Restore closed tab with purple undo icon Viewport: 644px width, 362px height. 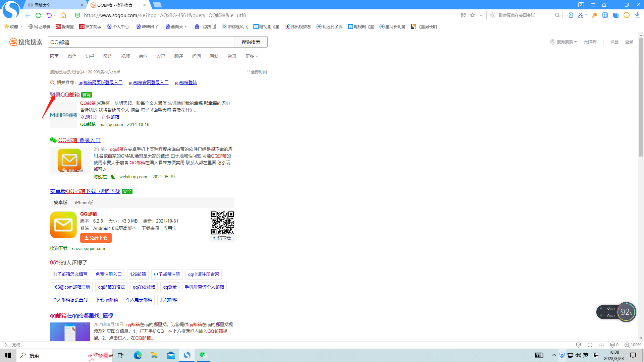tap(49, 15)
